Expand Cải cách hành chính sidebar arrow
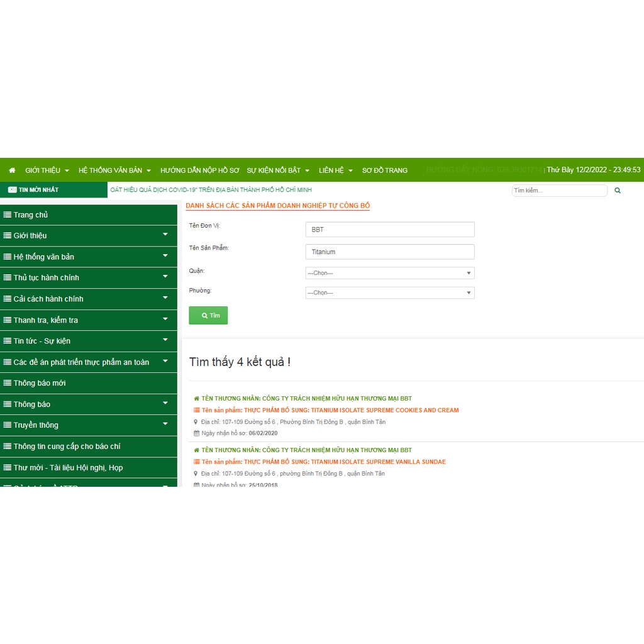This screenshot has height=644, width=644. tap(165, 297)
